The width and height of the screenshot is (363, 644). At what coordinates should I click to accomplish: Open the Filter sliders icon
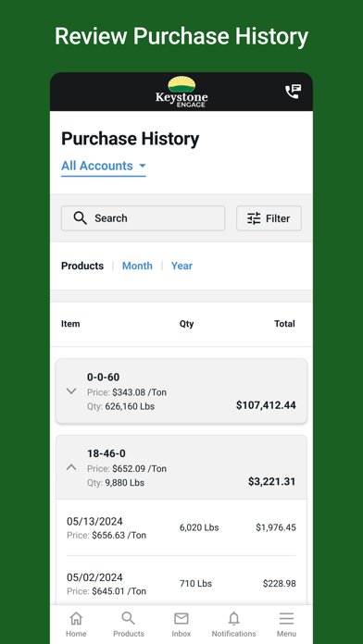coord(254,218)
